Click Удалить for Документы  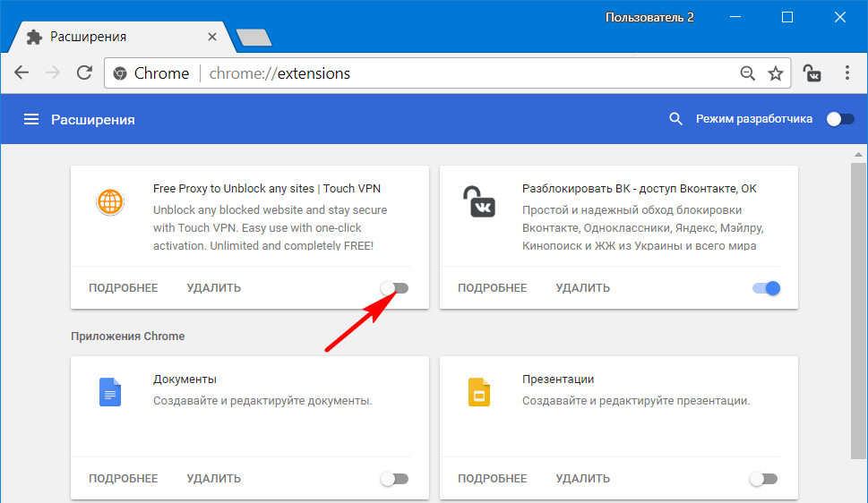click(x=214, y=479)
